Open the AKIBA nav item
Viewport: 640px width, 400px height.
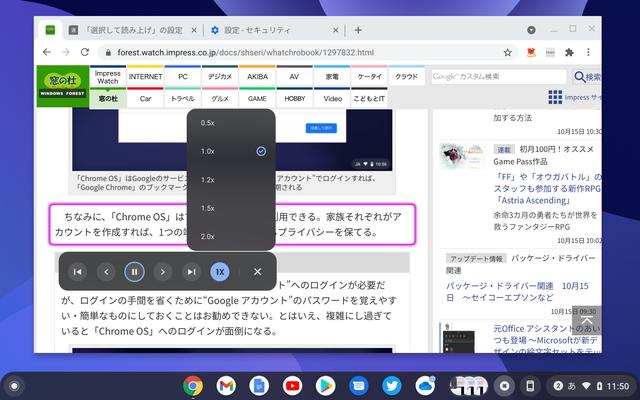(x=258, y=77)
